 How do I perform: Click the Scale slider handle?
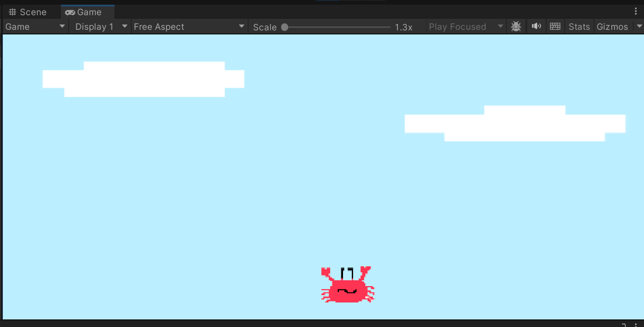coord(285,27)
